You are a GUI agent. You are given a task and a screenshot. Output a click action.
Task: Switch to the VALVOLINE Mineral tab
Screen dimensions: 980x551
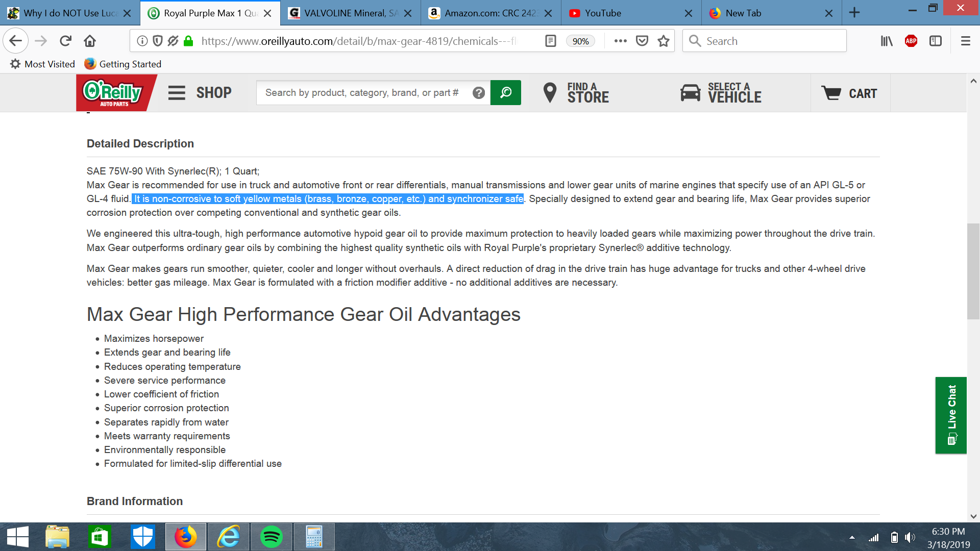(x=350, y=13)
